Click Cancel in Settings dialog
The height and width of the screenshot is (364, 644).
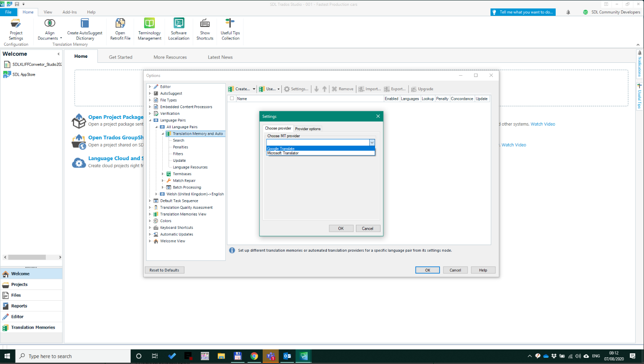(x=368, y=228)
